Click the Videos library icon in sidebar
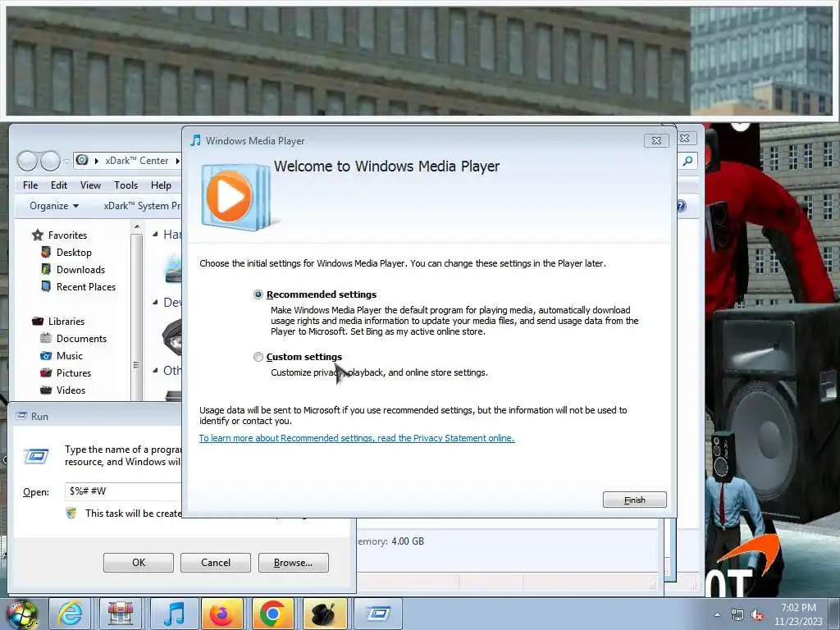This screenshot has height=630, width=840. coord(46,390)
